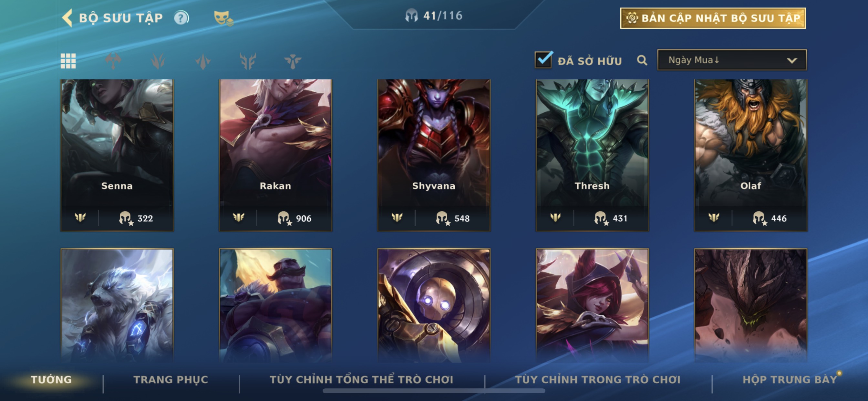The width and height of the screenshot is (868, 401).
Task: Go back using the Bộ Sưu Tập arrow
Action: pos(67,18)
